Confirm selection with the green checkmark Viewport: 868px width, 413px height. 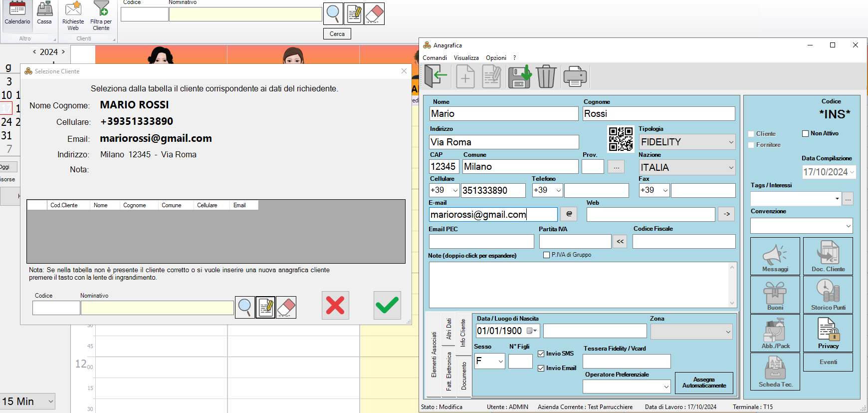coord(387,305)
